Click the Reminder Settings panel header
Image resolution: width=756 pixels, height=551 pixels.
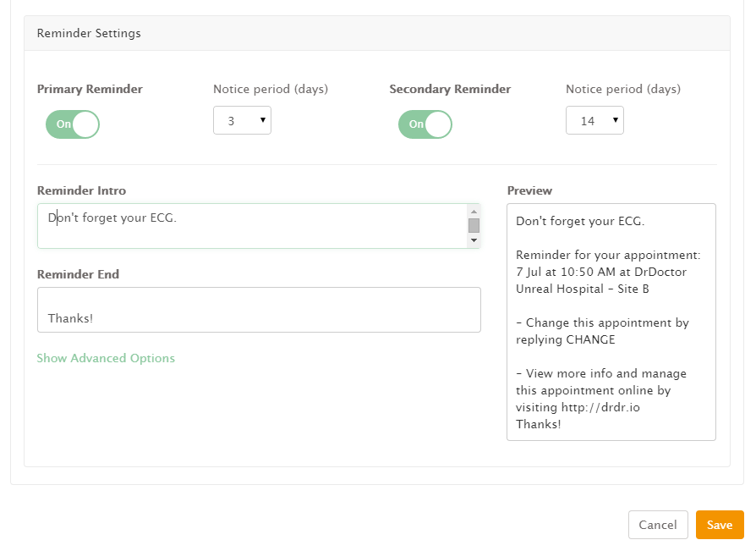pos(377,33)
